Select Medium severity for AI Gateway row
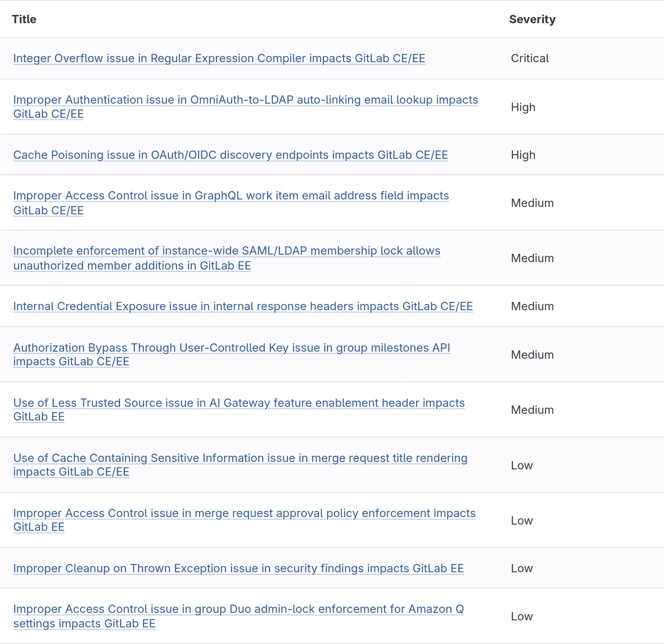664x644 pixels. point(532,410)
